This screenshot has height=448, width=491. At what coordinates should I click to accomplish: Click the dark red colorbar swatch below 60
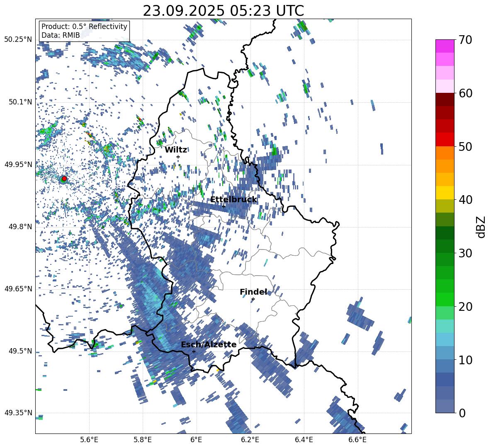445,99
